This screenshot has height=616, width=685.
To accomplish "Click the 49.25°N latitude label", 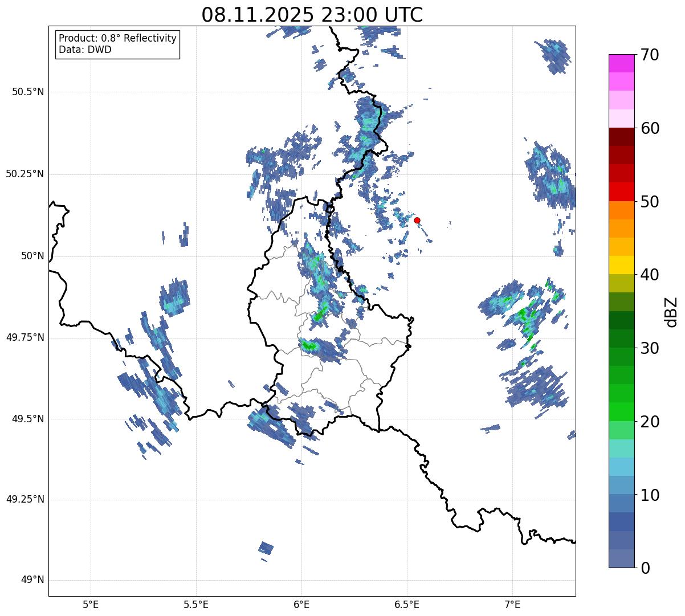I will click(x=25, y=499).
